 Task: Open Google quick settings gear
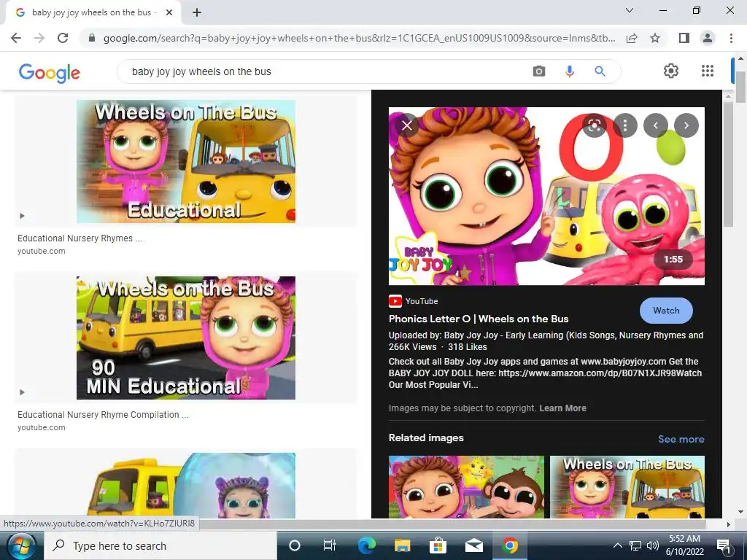(x=671, y=71)
